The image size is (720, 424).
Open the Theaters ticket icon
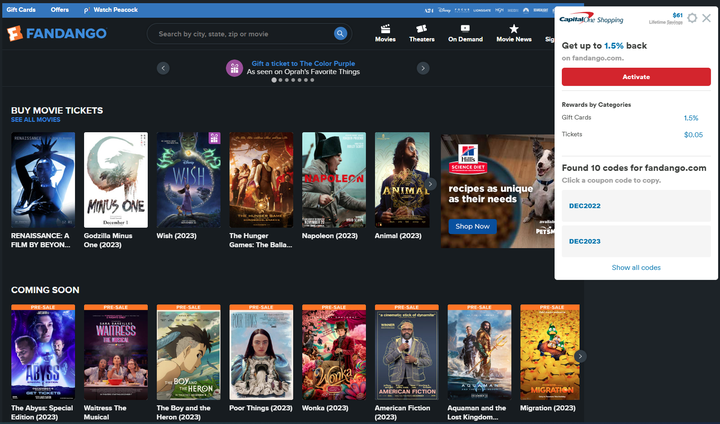[x=422, y=29]
